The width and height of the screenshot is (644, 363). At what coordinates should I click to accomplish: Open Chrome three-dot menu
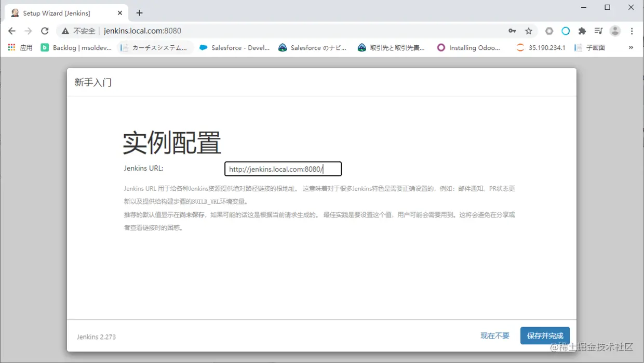(x=632, y=31)
